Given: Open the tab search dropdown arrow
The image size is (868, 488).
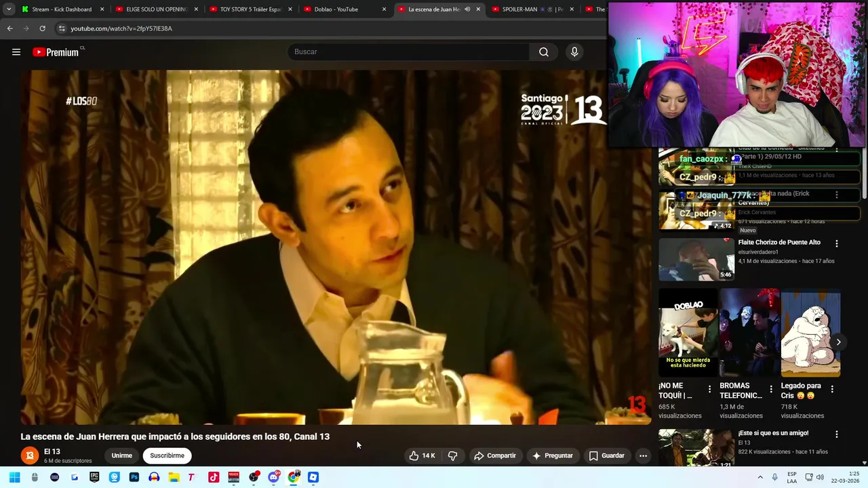Looking at the screenshot, I should 9,9.
